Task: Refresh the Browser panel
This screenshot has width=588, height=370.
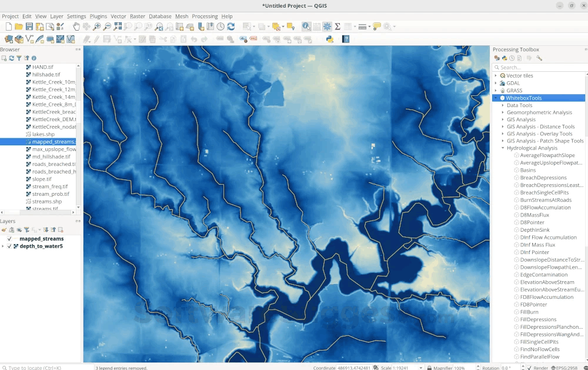Action: pos(12,58)
